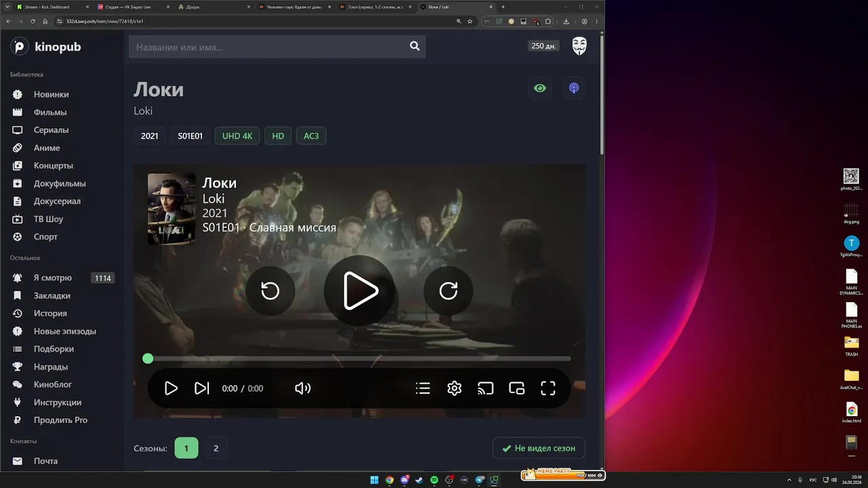The image size is (868, 488).
Task: Click the Почта envelope icon
Action: (x=18, y=461)
